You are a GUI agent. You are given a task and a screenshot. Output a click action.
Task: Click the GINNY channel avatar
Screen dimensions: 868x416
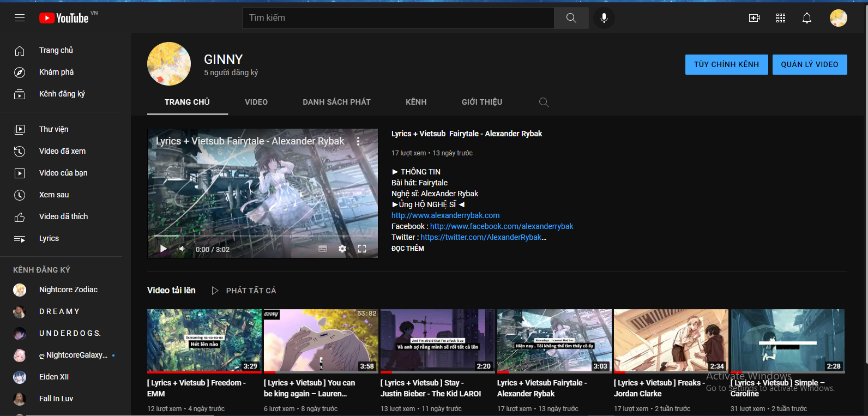[169, 64]
